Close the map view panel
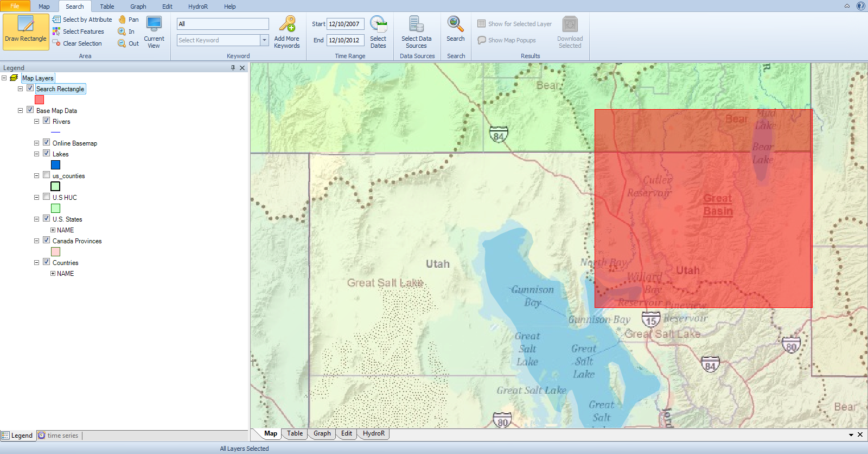 click(x=860, y=434)
